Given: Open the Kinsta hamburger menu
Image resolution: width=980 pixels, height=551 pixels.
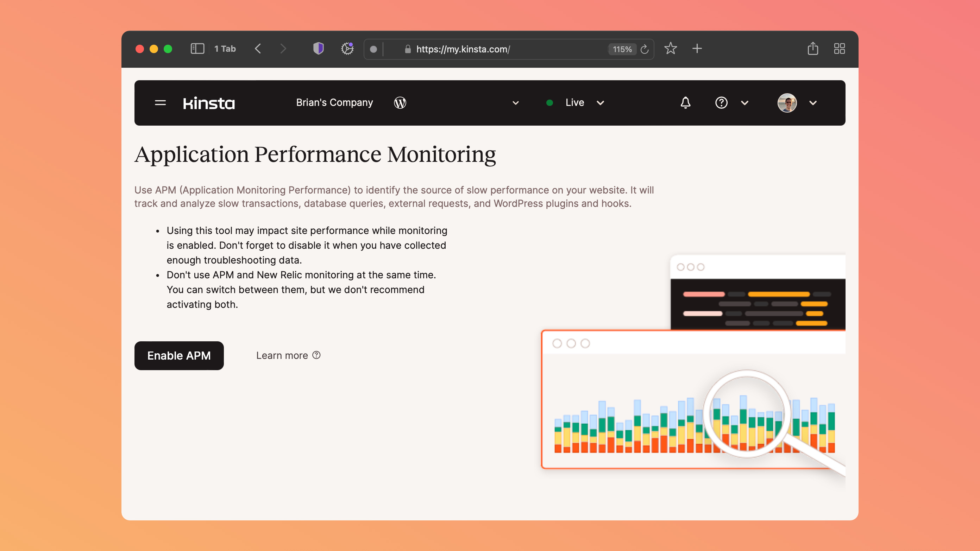Looking at the screenshot, I should click(160, 103).
